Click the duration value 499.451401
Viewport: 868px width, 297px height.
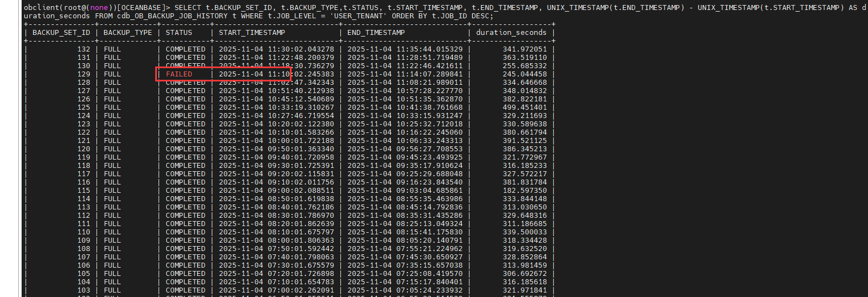tap(523, 107)
